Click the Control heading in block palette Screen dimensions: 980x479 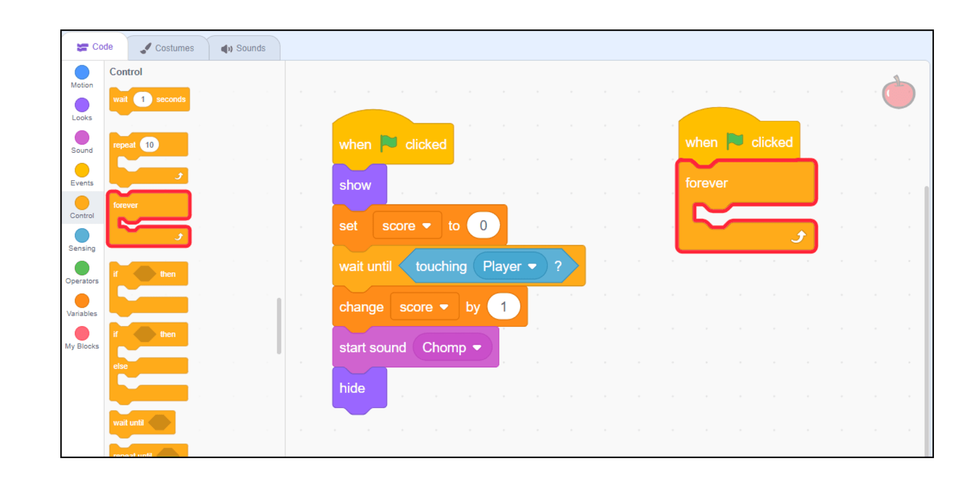click(x=126, y=72)
